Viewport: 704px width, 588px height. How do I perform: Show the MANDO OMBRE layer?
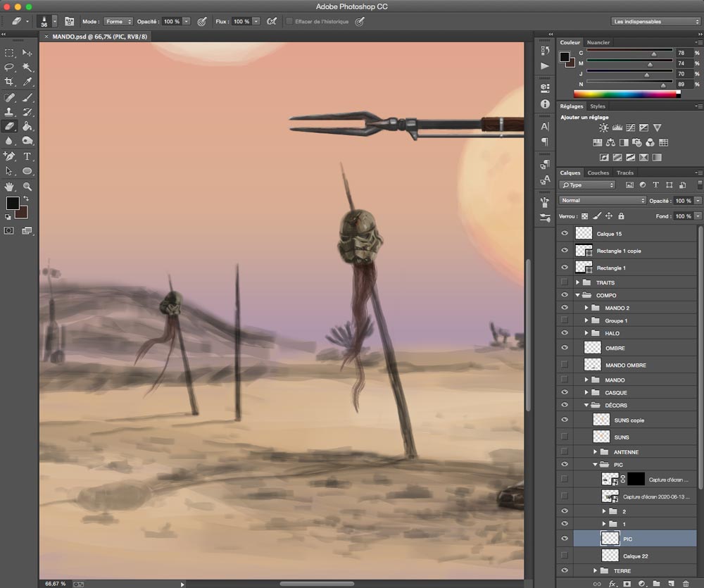pos(565,365)
